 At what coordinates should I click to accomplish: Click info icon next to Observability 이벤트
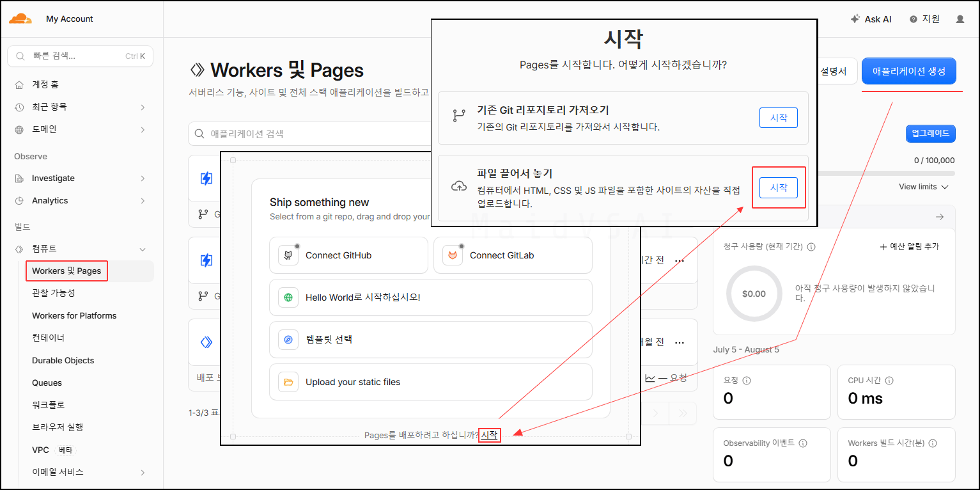click(x=803, y=443)
